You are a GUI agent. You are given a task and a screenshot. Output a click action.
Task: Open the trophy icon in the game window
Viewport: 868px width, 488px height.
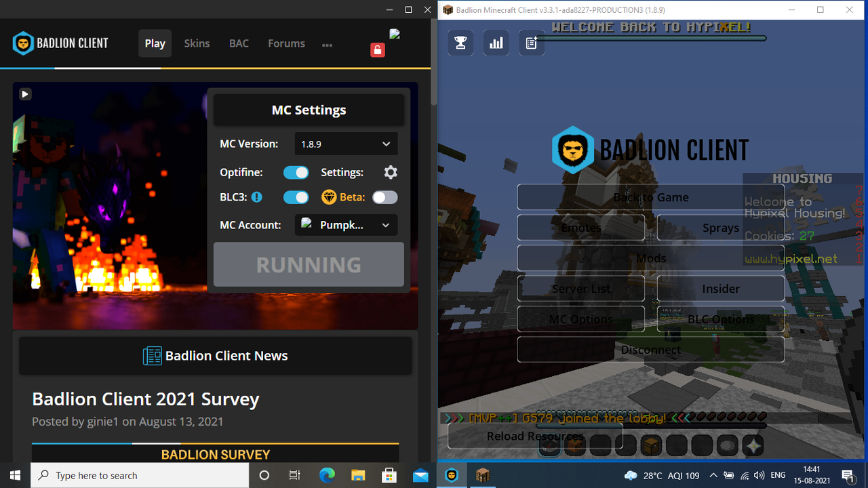pyautogui.click(x=460, y=43)
